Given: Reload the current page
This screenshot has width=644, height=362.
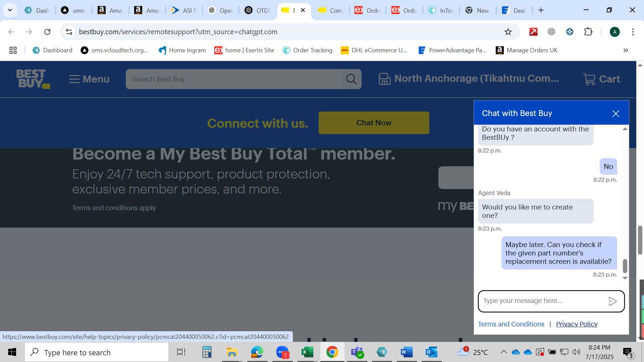Looking at the screenshot, I should pos(47,32).
